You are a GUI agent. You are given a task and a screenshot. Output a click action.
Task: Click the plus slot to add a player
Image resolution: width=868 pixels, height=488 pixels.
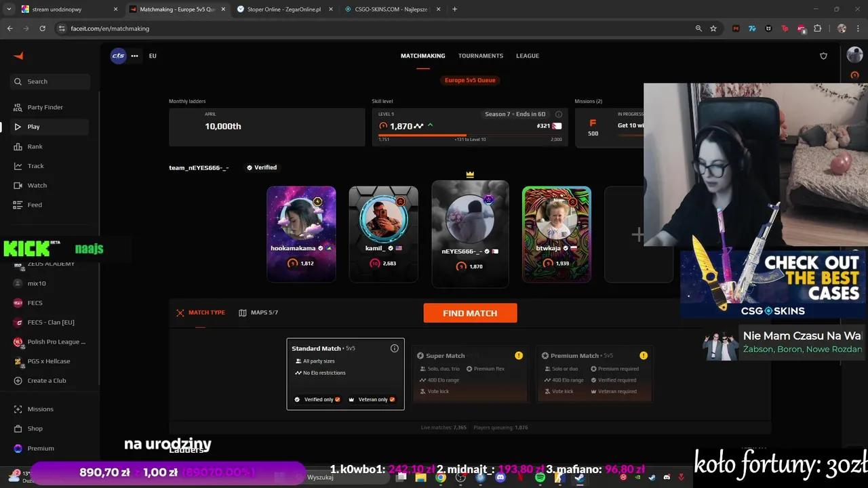(x=637, y=235)
